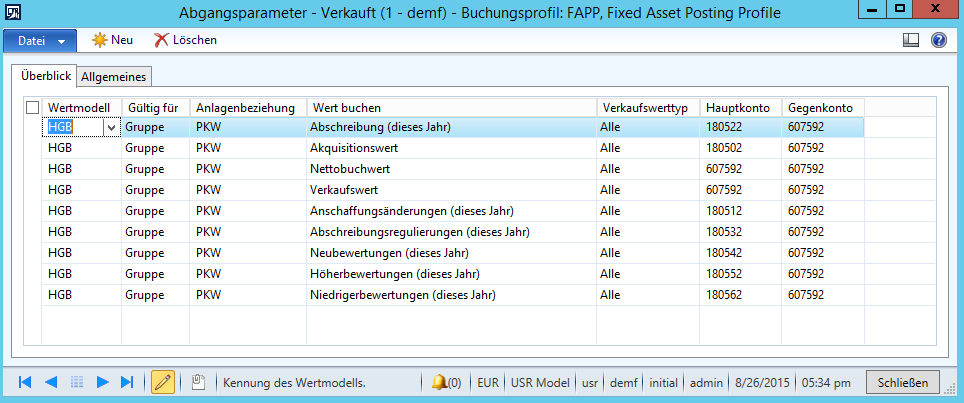The image size is (964, 403).
Task: Tick the select-all checkbox in grid header
Action: click(32, 108)
